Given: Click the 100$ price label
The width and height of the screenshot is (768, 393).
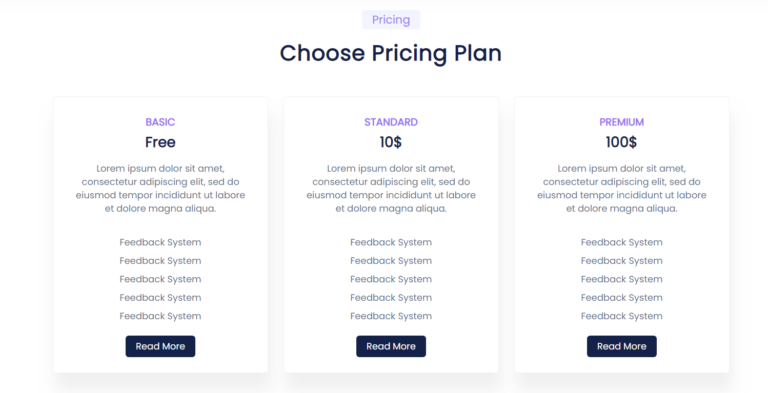Looking at the screenshot, I should (x=622, y=142).
